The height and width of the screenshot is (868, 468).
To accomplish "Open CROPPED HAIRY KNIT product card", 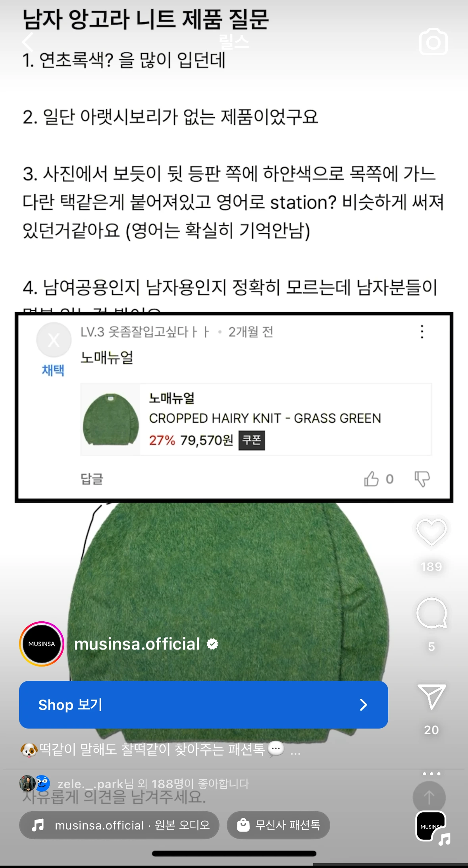I will [x=256, y=419].
